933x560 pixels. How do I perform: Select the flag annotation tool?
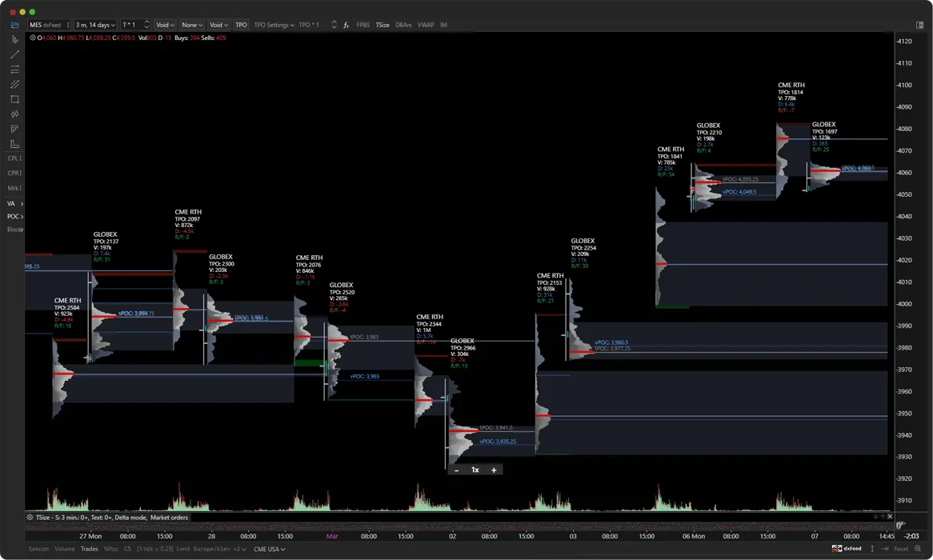(x=14, y=129)
